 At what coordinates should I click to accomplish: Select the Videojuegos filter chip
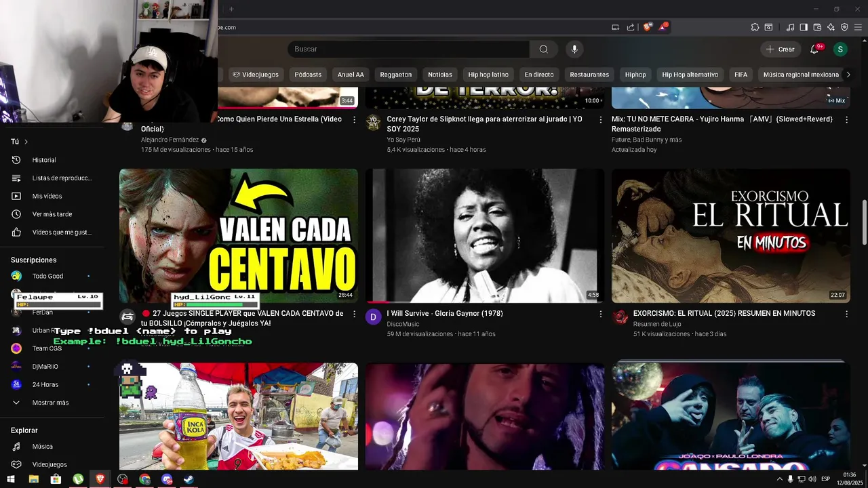pyautogui.click(x=256, y=75)
